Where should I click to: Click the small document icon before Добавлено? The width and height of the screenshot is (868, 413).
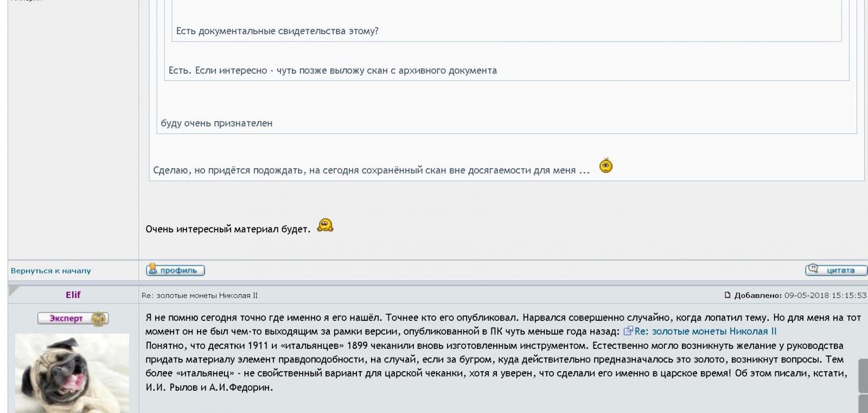coord(727,295)
